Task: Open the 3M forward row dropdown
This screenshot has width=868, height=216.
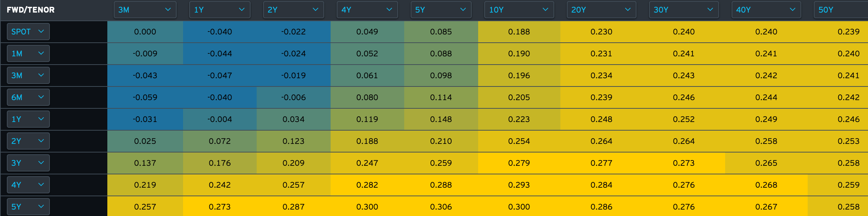Action: 28,75
